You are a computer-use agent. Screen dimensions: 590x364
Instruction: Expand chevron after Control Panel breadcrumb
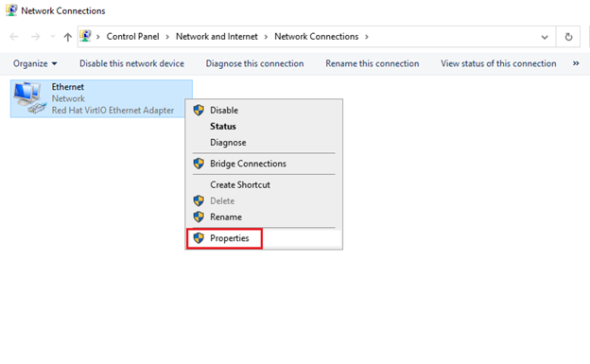pyautogui.click(x=167, y=37)
